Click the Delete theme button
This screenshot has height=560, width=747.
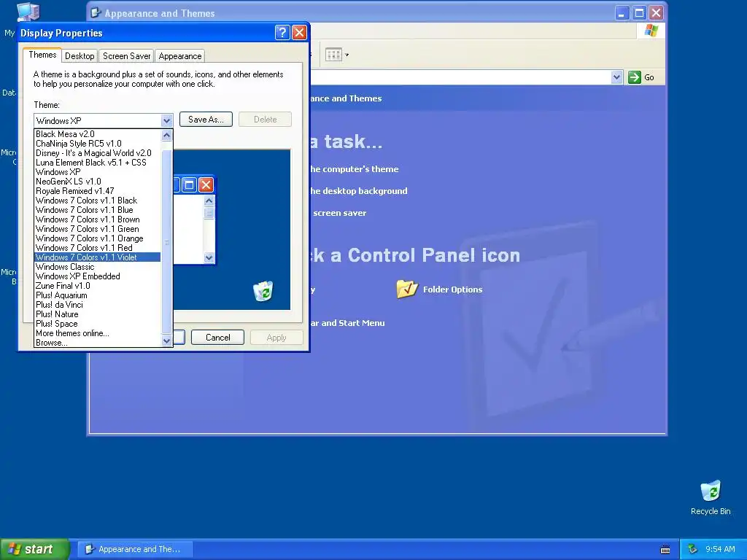(265, 120)
